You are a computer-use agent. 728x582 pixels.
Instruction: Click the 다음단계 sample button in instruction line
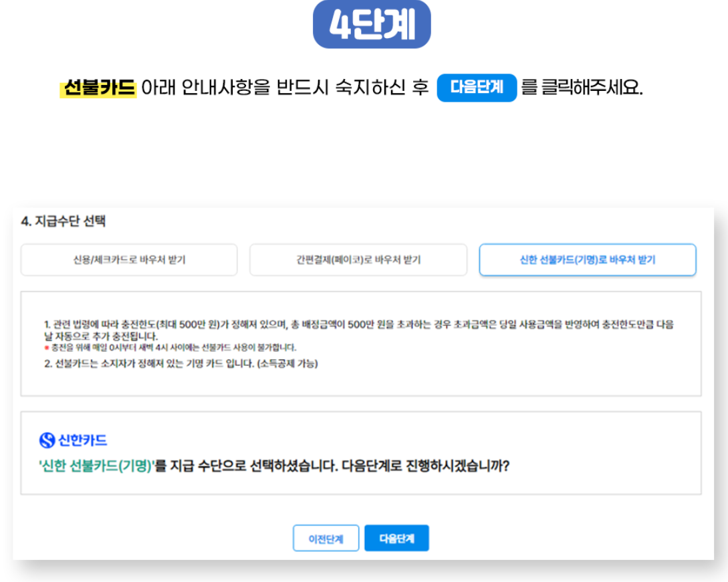[477, 88]
